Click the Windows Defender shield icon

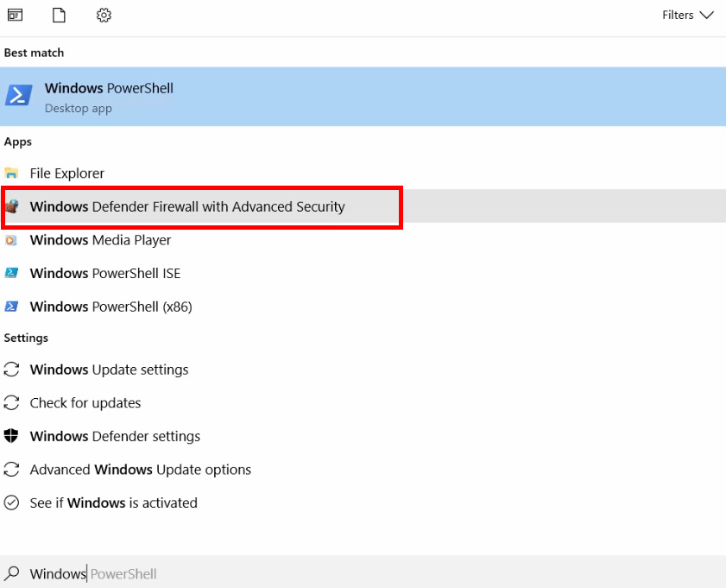[x=11, y=436]
